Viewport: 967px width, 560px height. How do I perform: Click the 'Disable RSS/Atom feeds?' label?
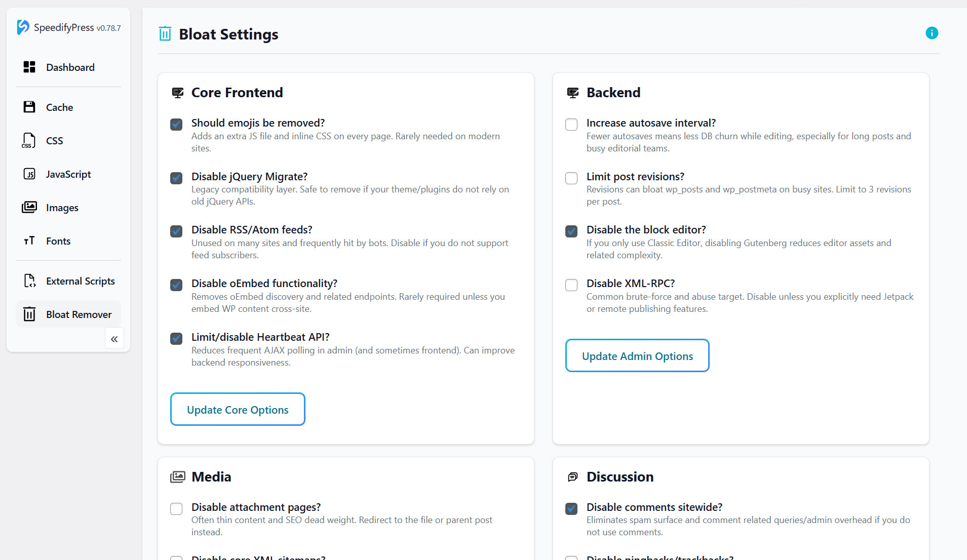[252, 229]
